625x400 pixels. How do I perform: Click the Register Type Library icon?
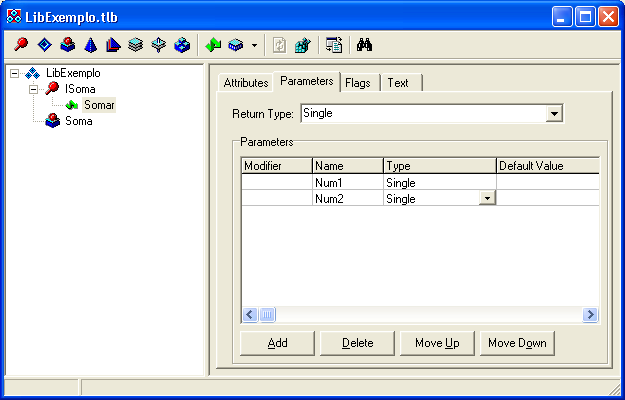click(302, 45)
